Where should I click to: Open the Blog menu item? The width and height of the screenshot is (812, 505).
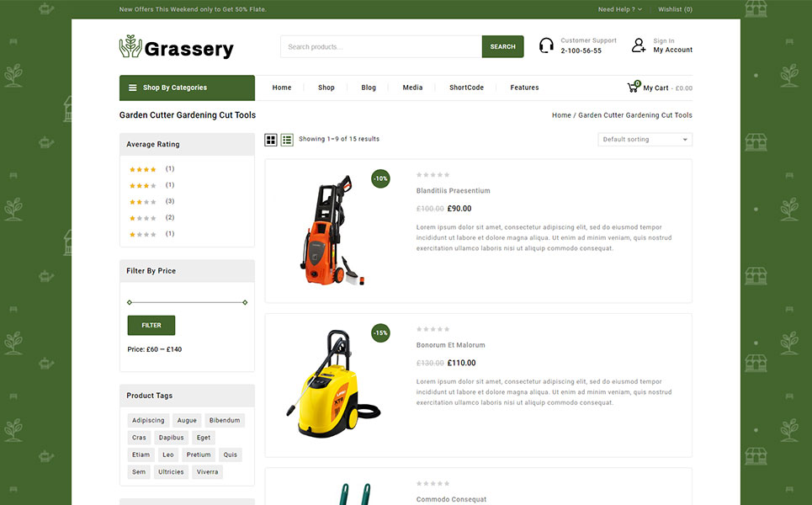[369, 88]
